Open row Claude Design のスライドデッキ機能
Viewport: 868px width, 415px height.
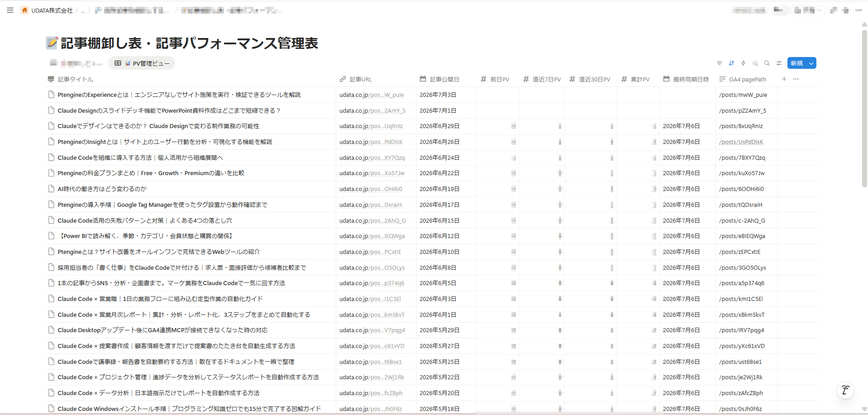169,110
